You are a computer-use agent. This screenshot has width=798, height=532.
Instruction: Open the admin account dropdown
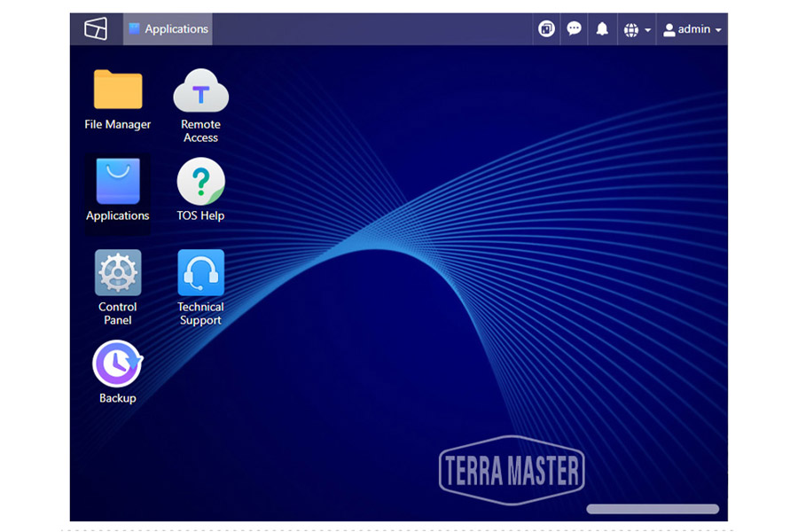coord(692,27)
